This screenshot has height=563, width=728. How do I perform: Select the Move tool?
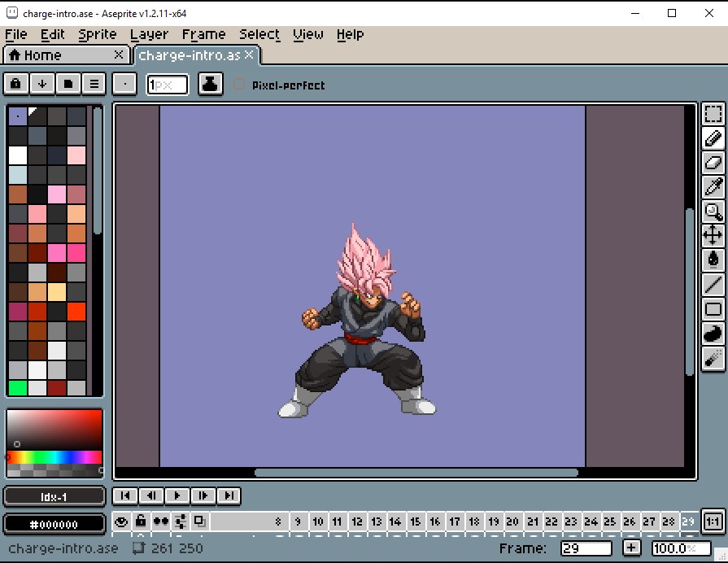(x=713, y=235)
